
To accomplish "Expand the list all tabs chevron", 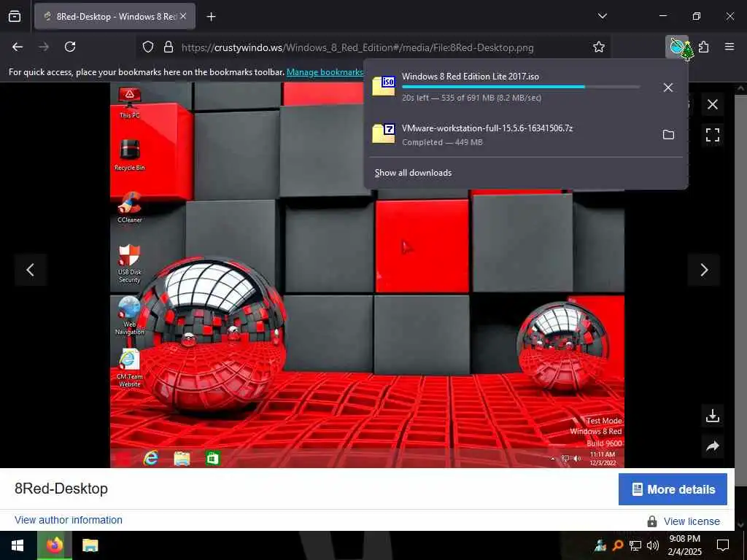I will click(602, 16).
